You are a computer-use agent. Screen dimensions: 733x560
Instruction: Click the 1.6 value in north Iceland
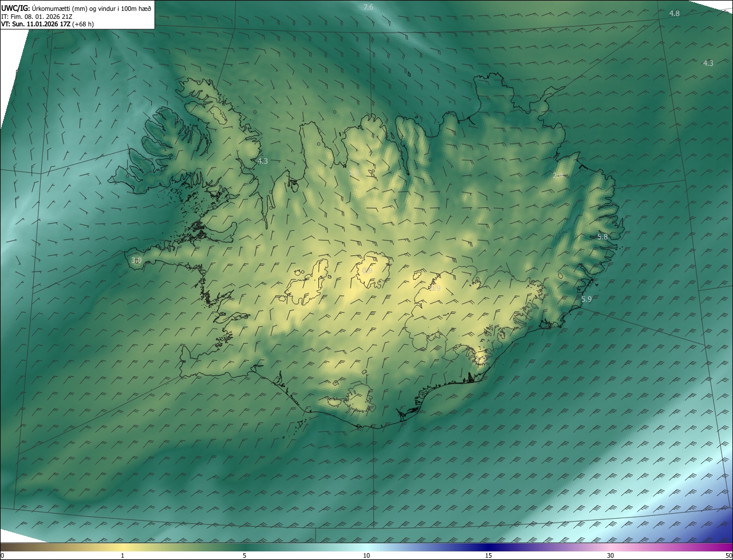click(354, 172)
